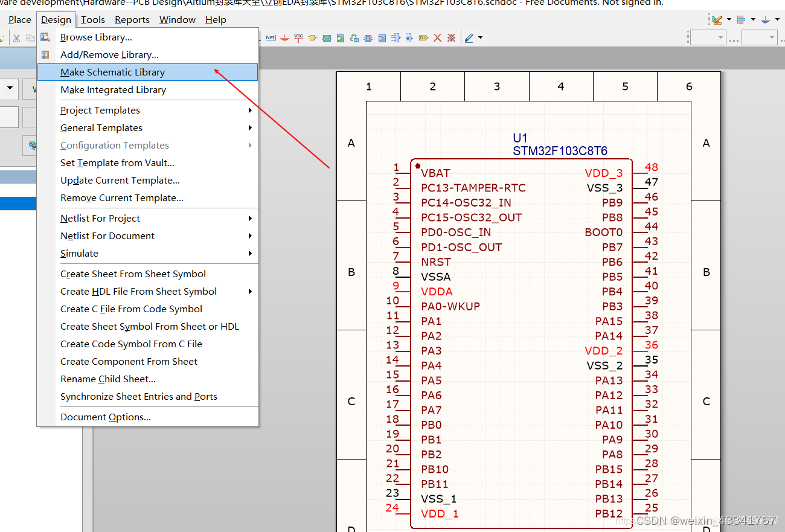This screenshot has height=532, width=785.
Task: Click the Place Sheet Entry icon
Action: pos(341,38)
